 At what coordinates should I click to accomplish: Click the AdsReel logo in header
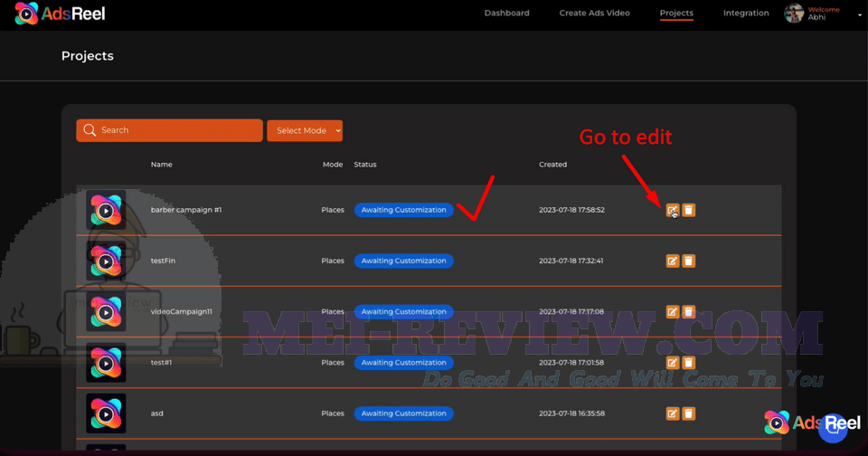tap(60, 14)
